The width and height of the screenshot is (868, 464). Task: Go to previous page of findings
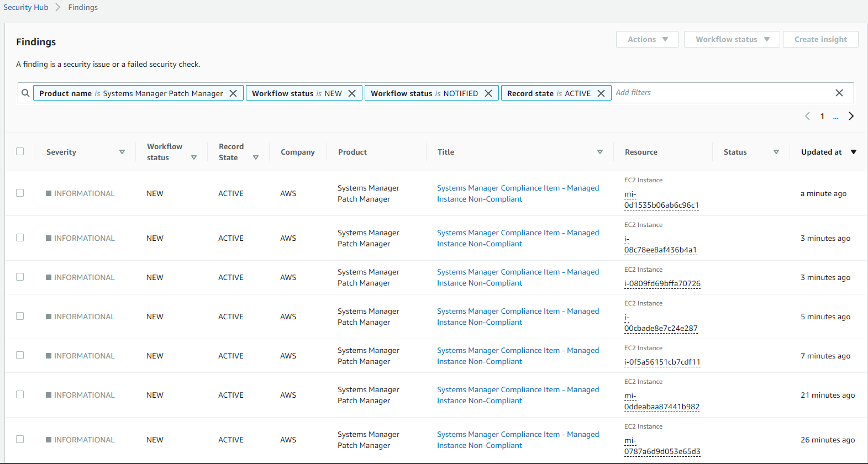[807, 116]
